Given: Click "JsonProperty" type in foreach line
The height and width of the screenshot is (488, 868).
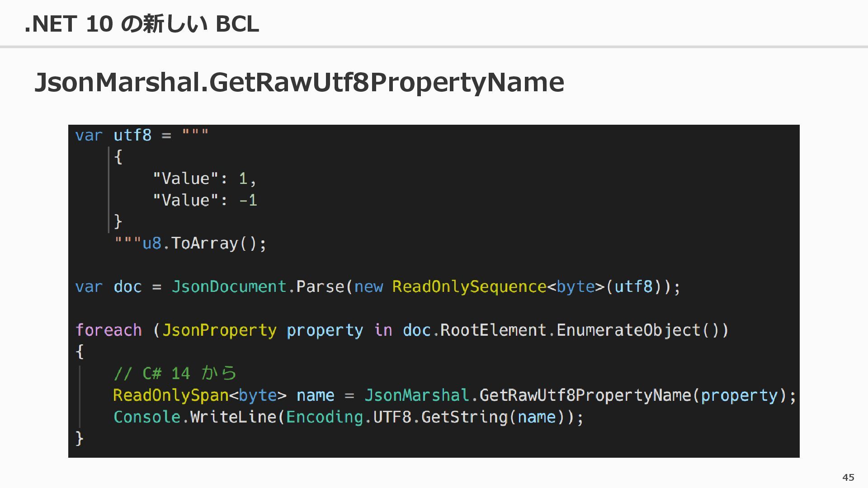Looking at the screenshot, I should (x=219, y=330).
